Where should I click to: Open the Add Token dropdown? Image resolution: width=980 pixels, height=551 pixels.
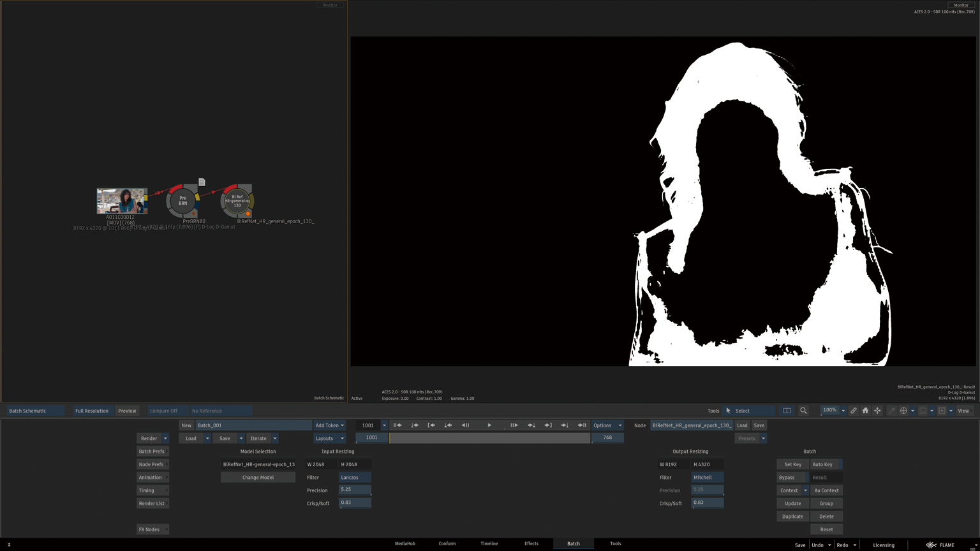coord(329,425)
